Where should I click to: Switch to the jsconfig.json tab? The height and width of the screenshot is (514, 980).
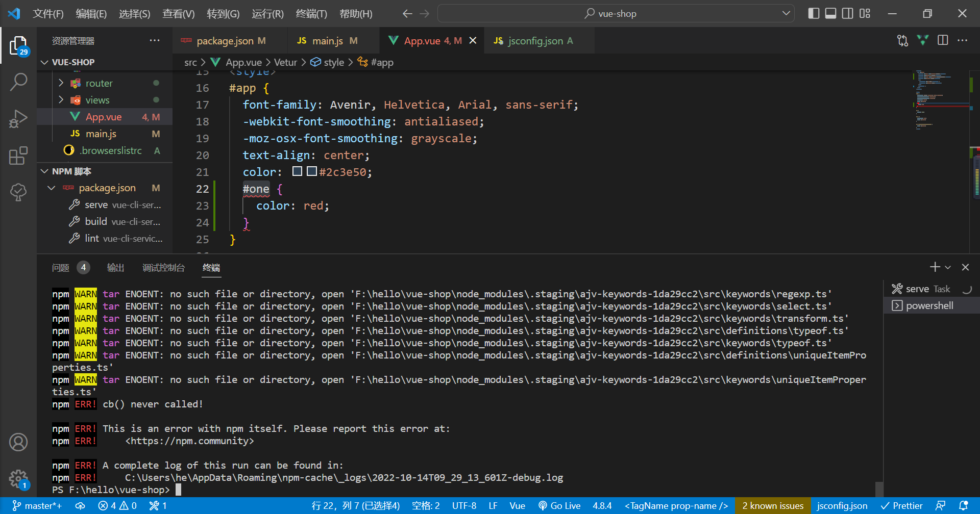(534, 41)
